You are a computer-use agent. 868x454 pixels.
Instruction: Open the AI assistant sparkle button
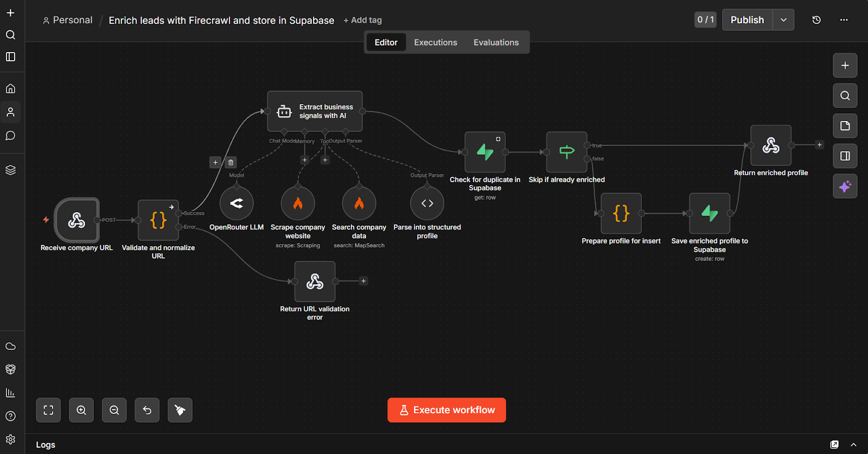[845, 187]
